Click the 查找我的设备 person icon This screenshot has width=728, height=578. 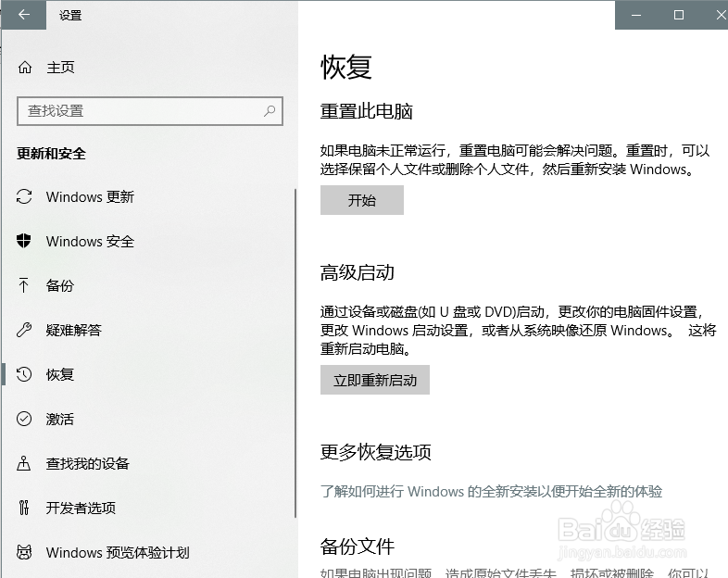click(x=24, y=463)
